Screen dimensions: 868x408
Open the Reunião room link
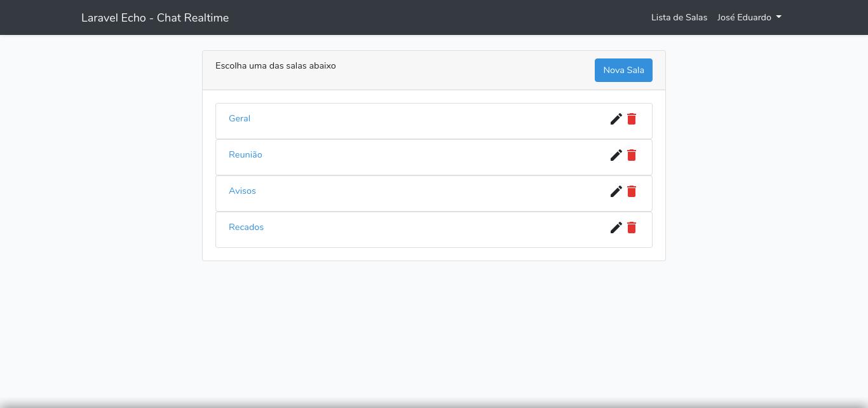pyautogui.click(x=245, y=154)
